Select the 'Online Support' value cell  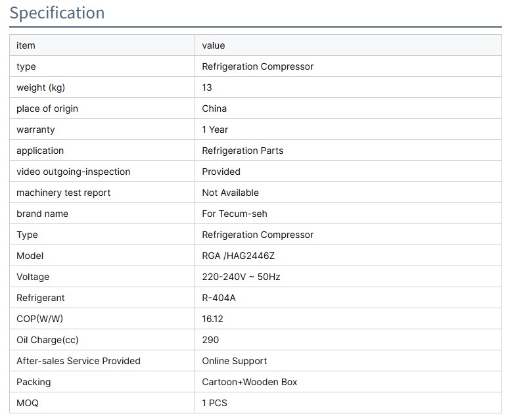[235, 361]
